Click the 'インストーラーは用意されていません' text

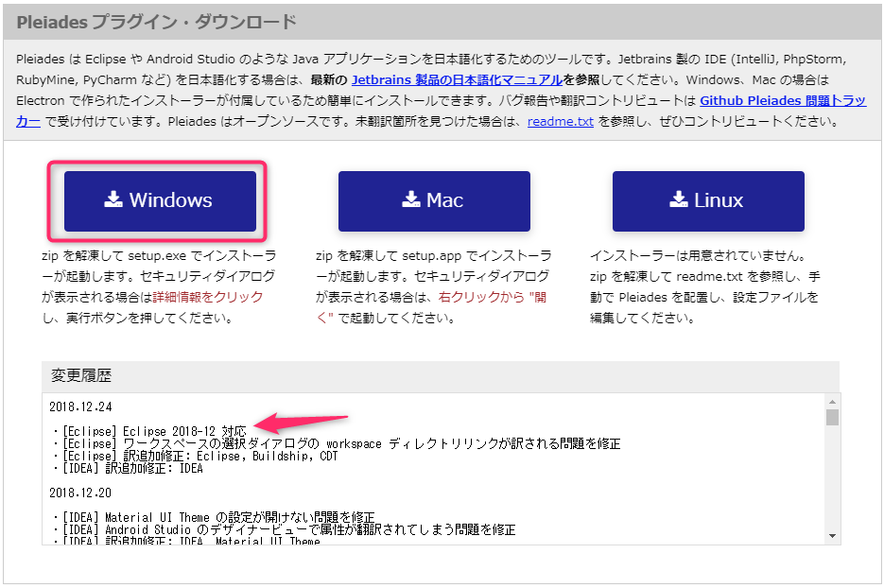coord(698,256)
